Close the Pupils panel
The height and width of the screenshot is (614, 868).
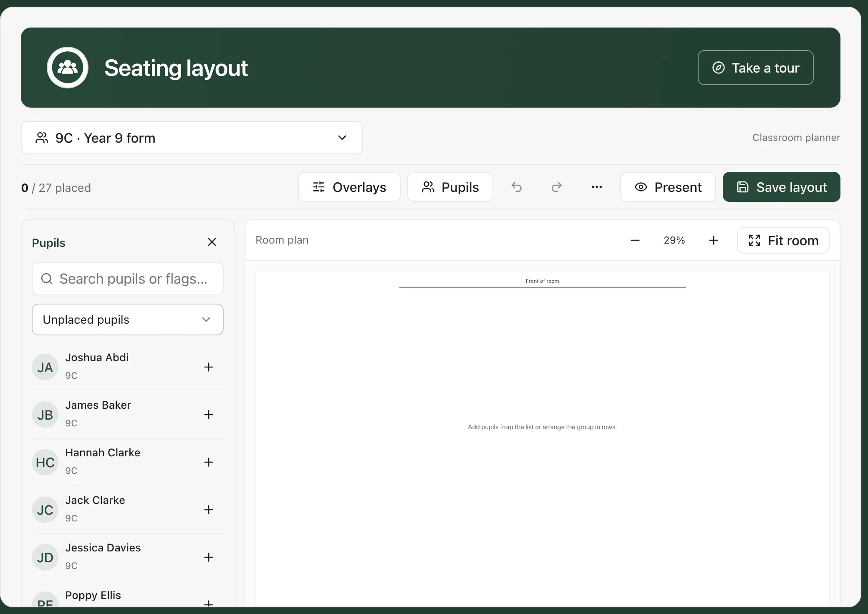[x=212, y=242]
